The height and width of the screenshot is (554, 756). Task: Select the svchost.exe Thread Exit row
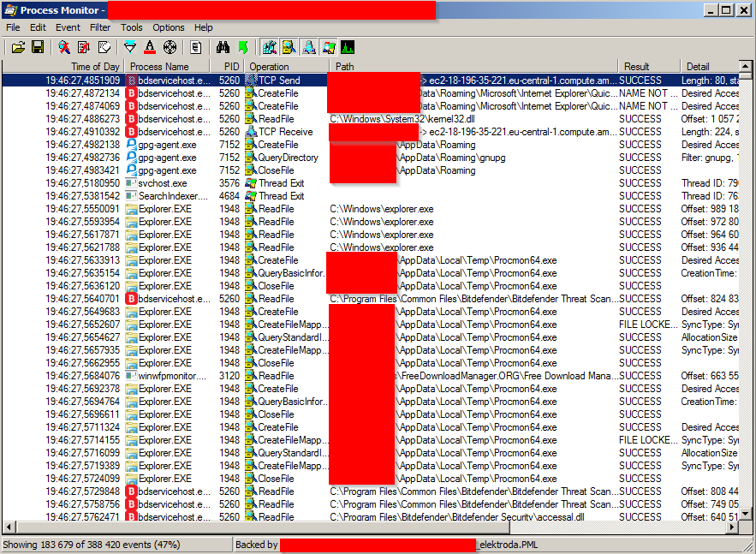tap(370, 182)
